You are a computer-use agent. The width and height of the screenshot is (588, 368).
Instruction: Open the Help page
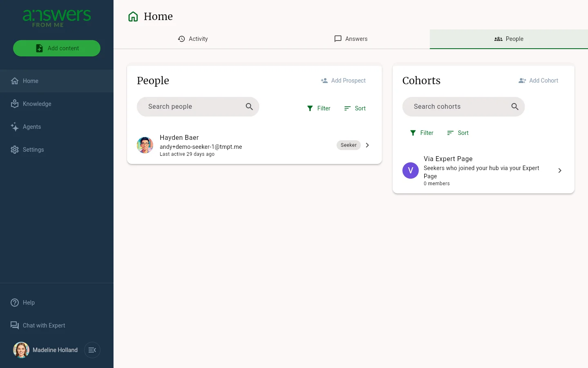point(57,303)
